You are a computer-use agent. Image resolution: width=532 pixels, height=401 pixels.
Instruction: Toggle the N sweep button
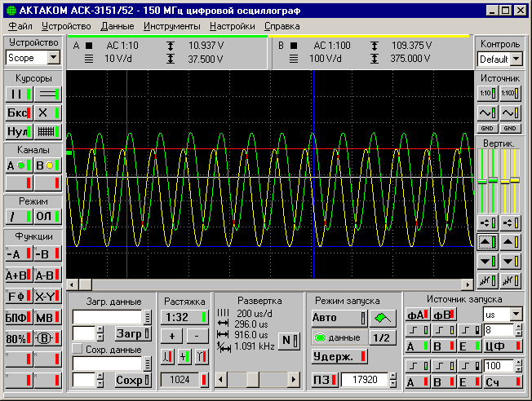[290, 341]
